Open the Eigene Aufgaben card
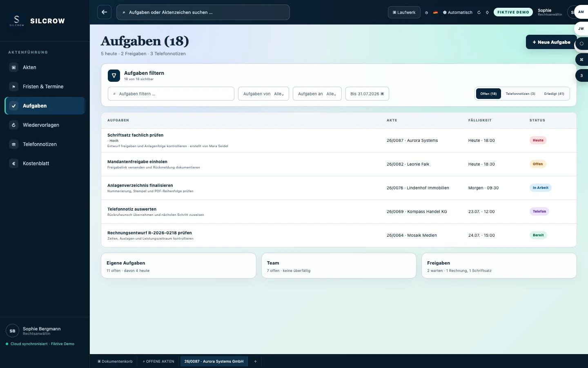Image resolution: width=588 pixels, height=368 pixels. pos(178,266)
